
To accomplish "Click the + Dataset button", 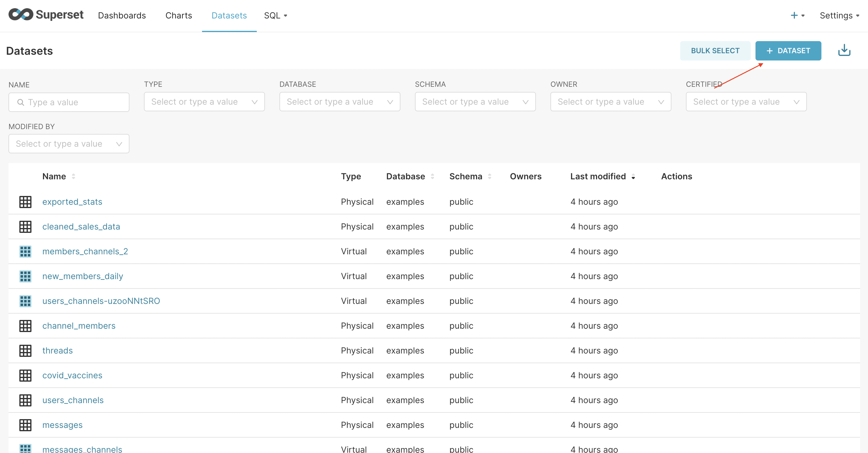I will 788,51.
